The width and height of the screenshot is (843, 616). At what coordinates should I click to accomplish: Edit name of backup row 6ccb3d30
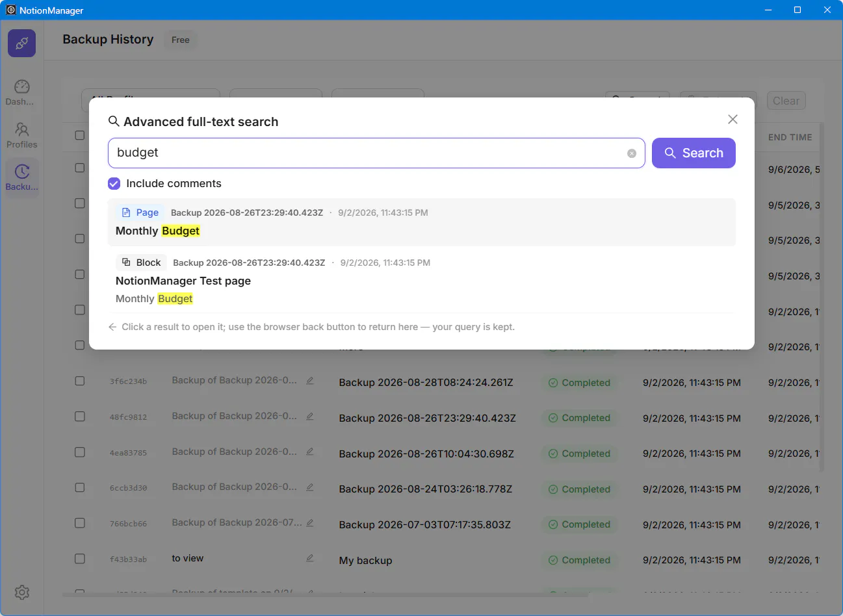pyautogui.click(x=310, y=487)
